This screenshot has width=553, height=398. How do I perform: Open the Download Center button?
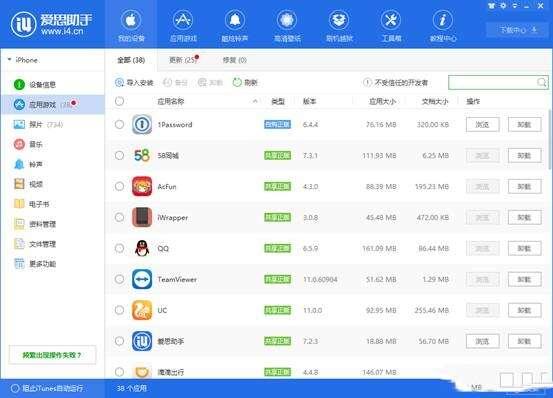coord(518,30)
